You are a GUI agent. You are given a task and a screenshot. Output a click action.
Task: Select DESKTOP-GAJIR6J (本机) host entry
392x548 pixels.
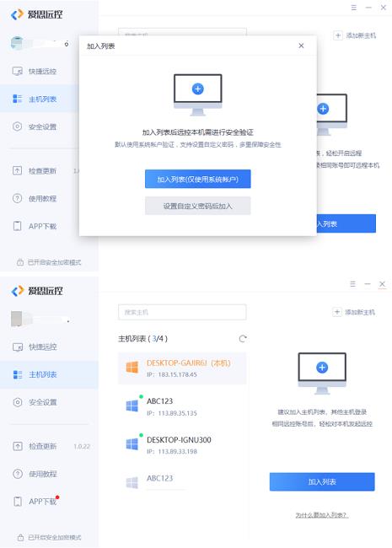182,368
